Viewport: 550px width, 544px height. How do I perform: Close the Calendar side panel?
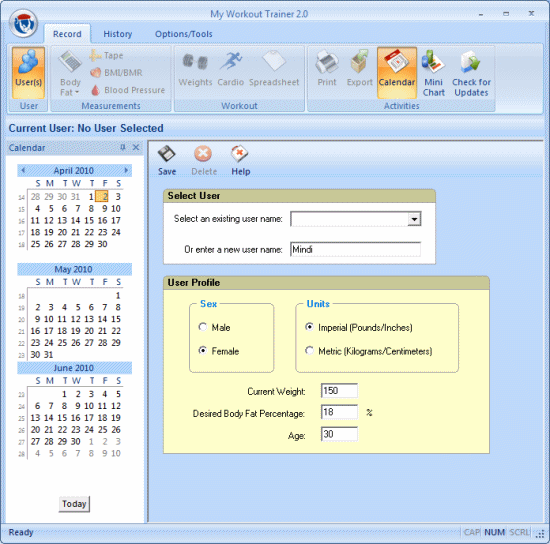click(x=136, y=147)
